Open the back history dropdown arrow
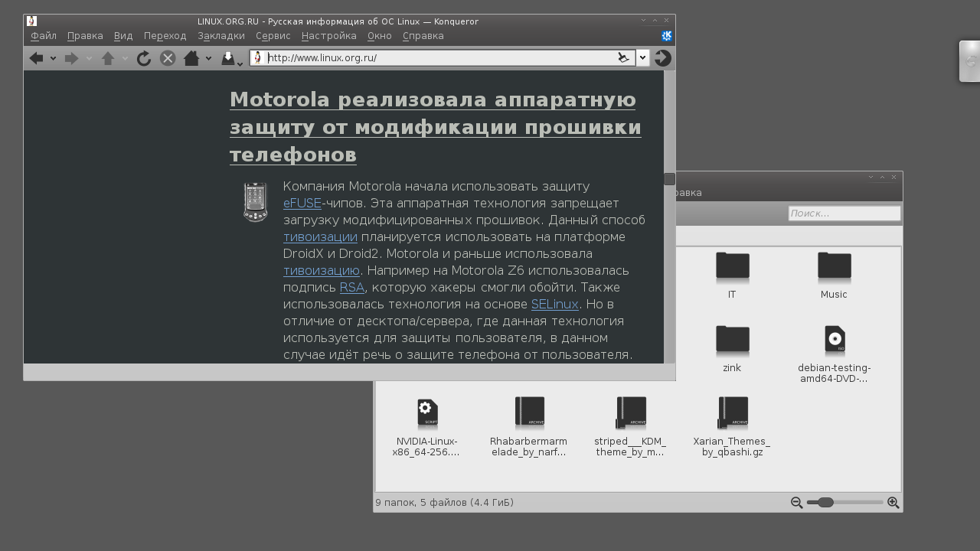The height and width of the screenshot is (551, 980). pyautogui.click(x=53, y=58)
